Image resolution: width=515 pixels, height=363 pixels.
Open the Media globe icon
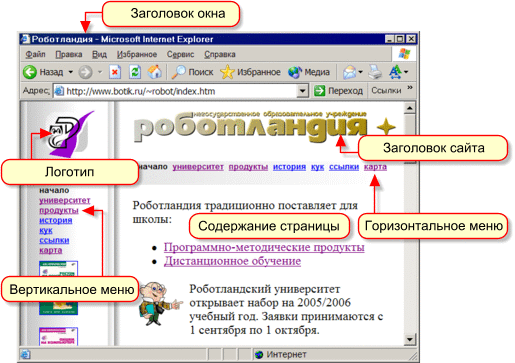pyautogui.click(x=295, y=72)
